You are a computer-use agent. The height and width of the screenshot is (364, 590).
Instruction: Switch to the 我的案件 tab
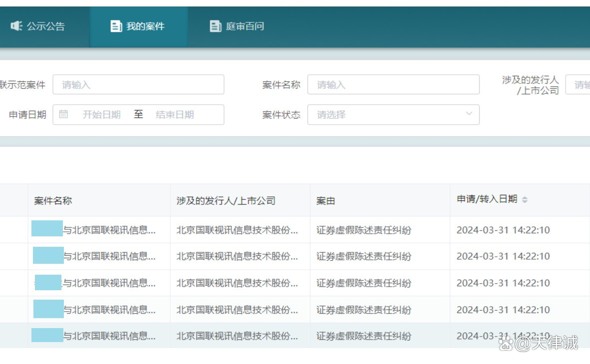[x=138, y=26]
